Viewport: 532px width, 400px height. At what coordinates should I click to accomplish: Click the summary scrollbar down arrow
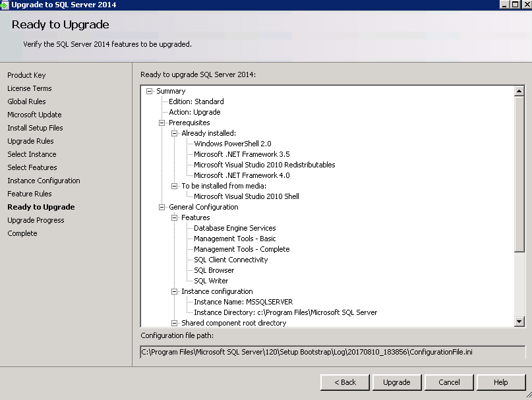(x=519, y=322)
